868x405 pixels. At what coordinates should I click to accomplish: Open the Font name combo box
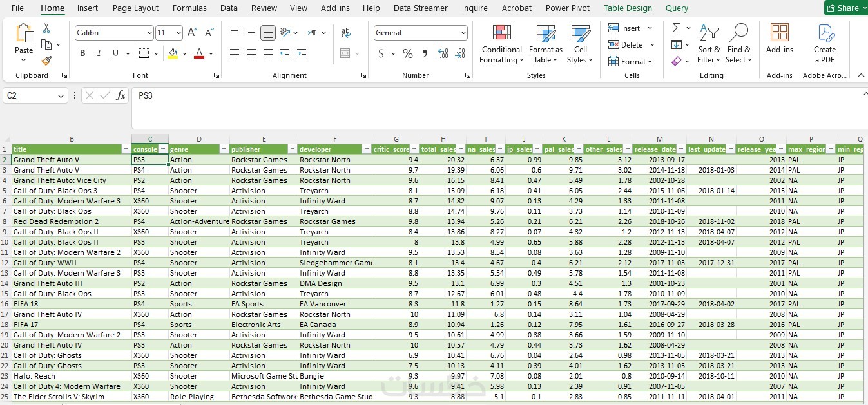pyautogui.click(x=114, y=32)
